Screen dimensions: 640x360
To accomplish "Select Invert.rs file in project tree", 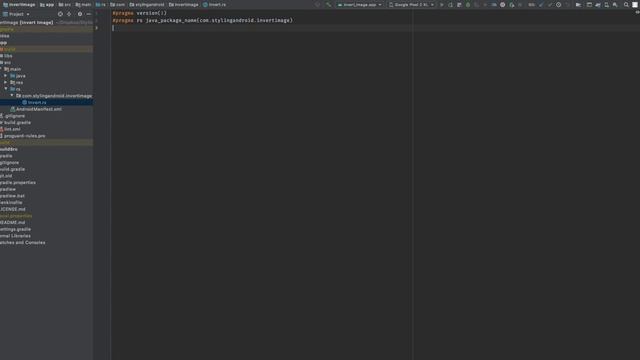I will (x=34, y=102).
